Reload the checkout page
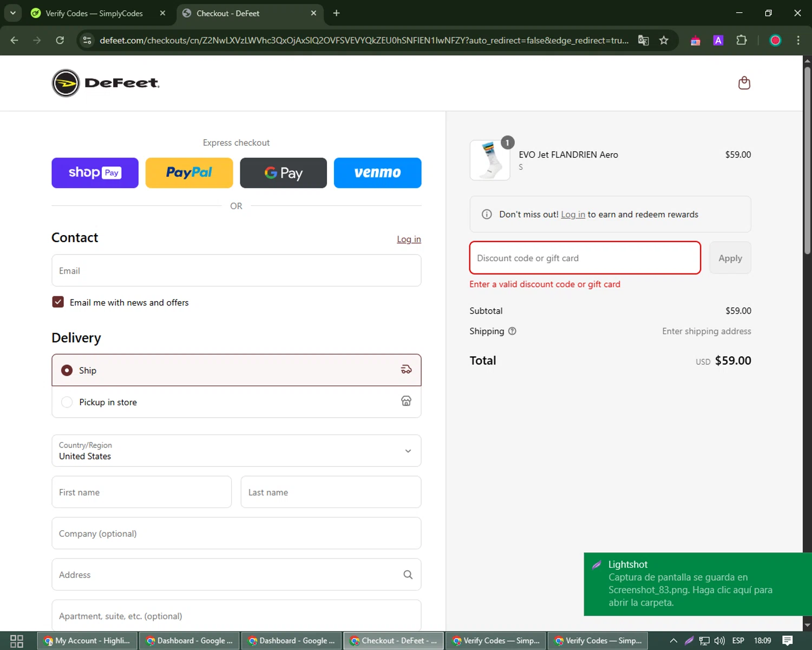 [x=60, y=40]
